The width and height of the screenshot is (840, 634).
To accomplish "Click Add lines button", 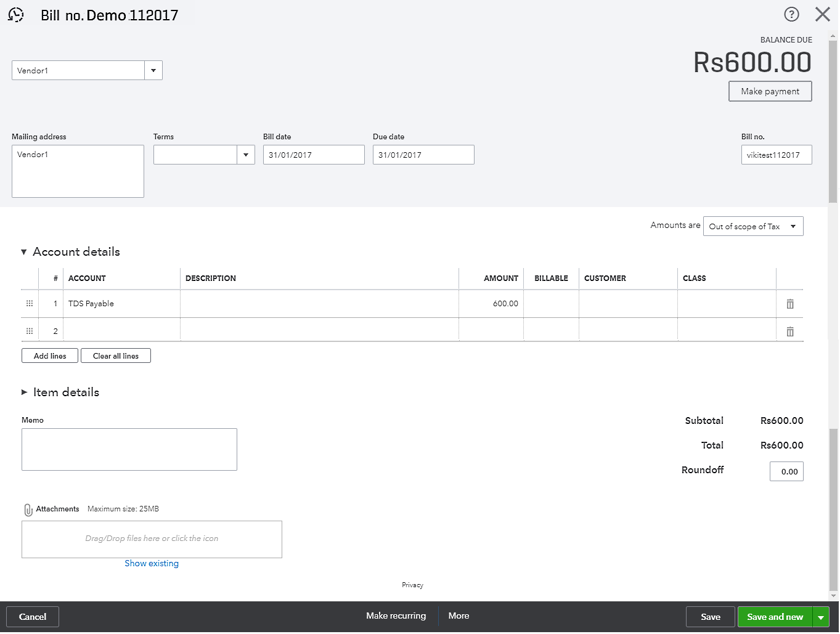I will point(50,356).
